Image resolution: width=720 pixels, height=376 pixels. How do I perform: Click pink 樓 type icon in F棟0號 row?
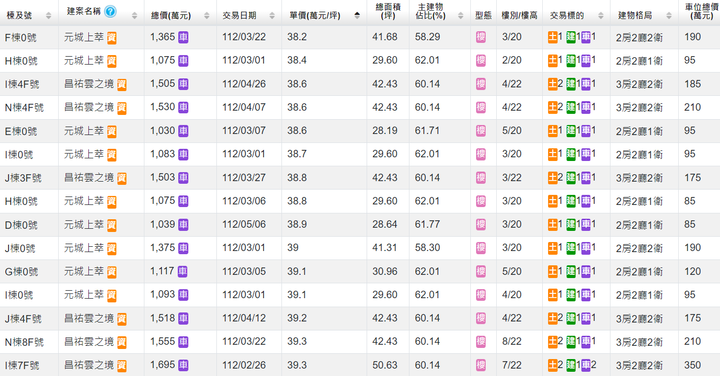tap(481, 37)
